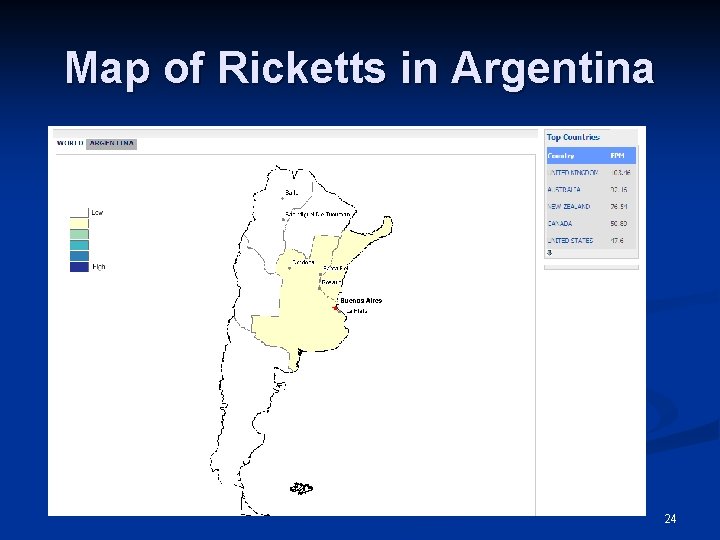Screen dimensions: 720x540
Task: Click San Miguel de Tucuman dot marker
Action: click(284, 220)
